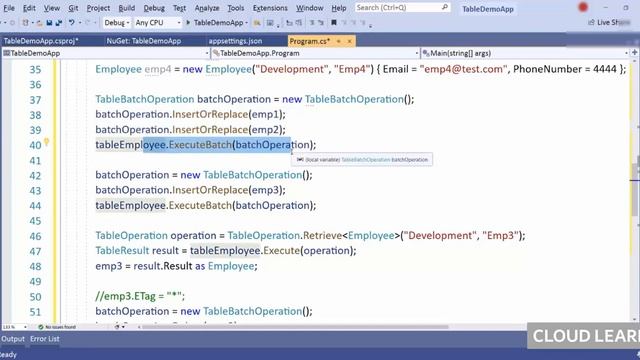640x360 pixels.
Task: Click line number 46 in the gutter
Action: pos(35,236)
